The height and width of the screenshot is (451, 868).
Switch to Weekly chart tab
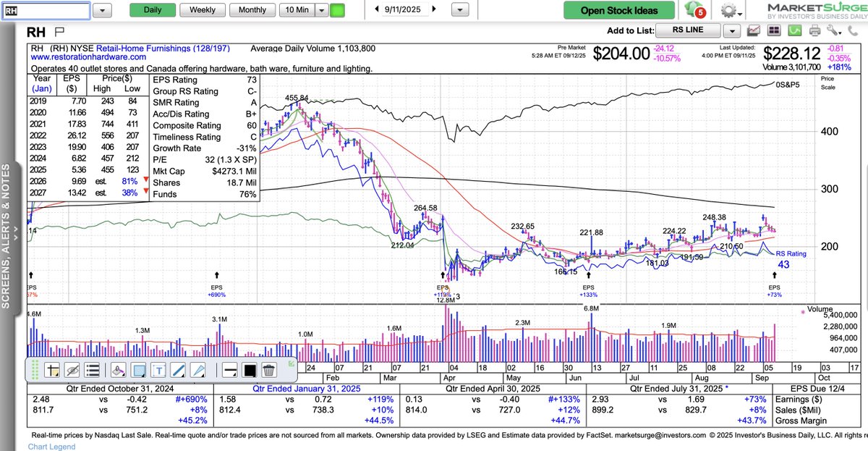[202, 10]
